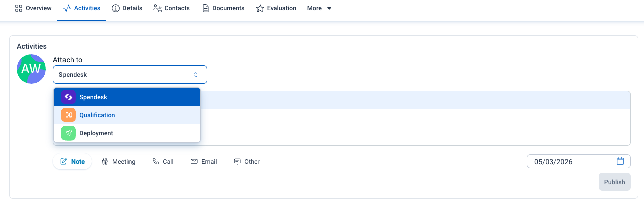This screenshot has width=644, height=205.
Task: Click the Details info circle icon
Action: point(116,8)
